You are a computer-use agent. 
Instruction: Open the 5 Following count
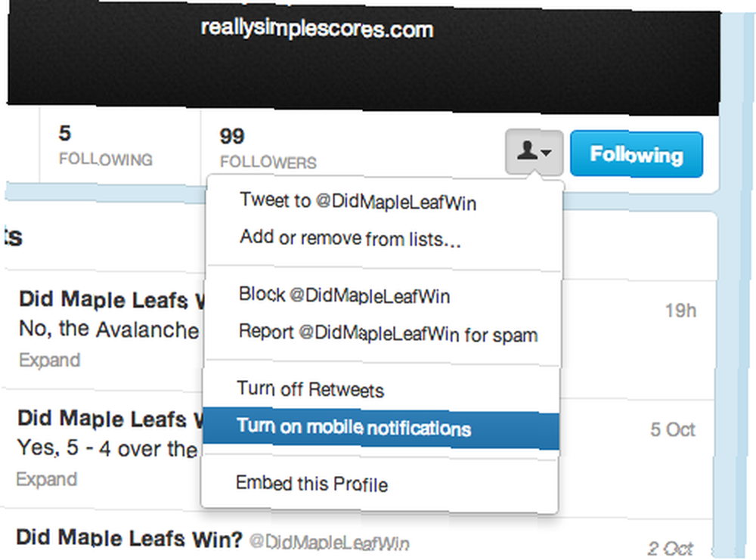click(106, 146)
